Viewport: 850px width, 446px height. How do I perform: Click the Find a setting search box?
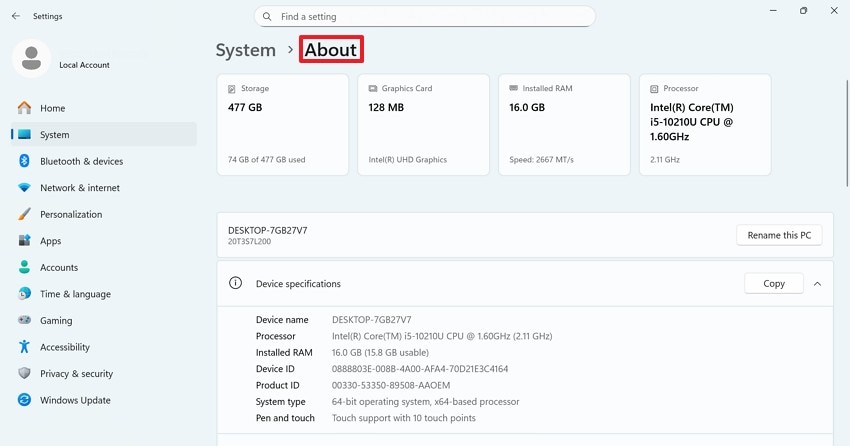tap(425, 17)
